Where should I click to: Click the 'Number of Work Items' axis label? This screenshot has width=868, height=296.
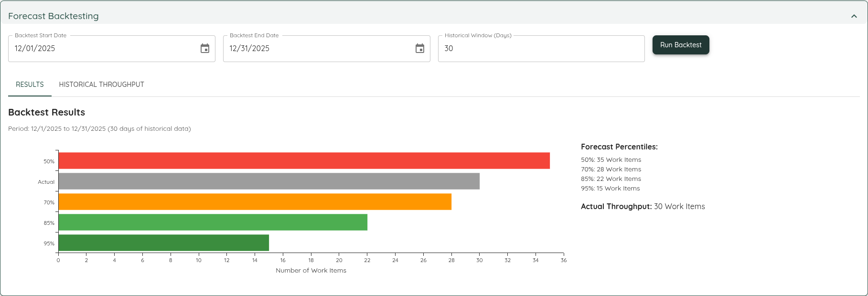[311, 271]
